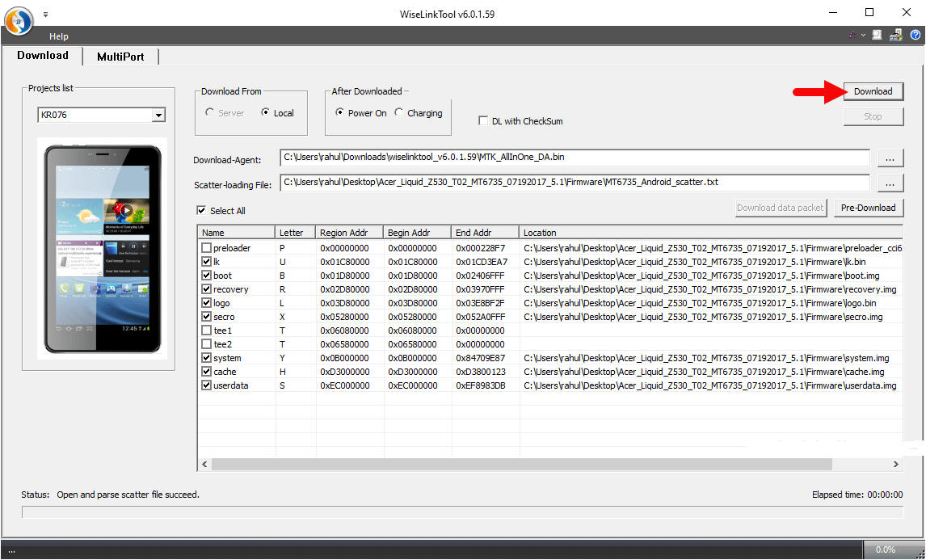Viewport: 926px width, 560px height.
Task: Uncheck the Select All checkbox
Action: [201, 211]
